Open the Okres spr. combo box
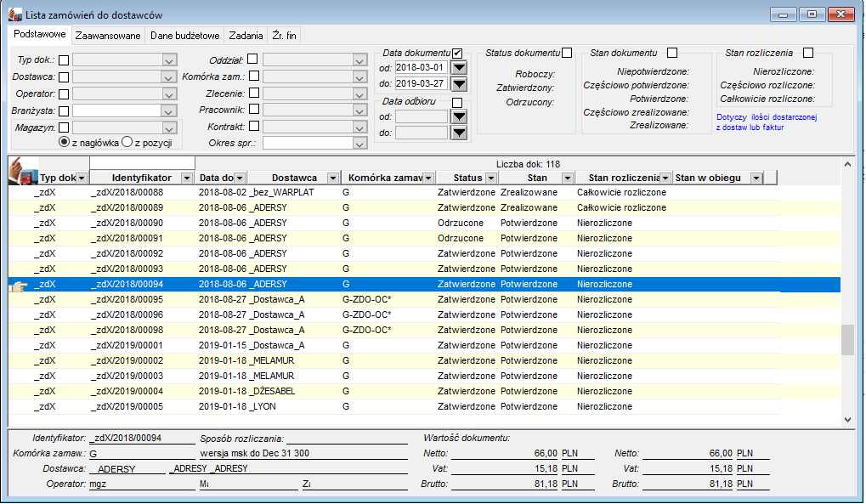This screenshot has width=866, height=504. pyautogui.click(x=314, y=143)
